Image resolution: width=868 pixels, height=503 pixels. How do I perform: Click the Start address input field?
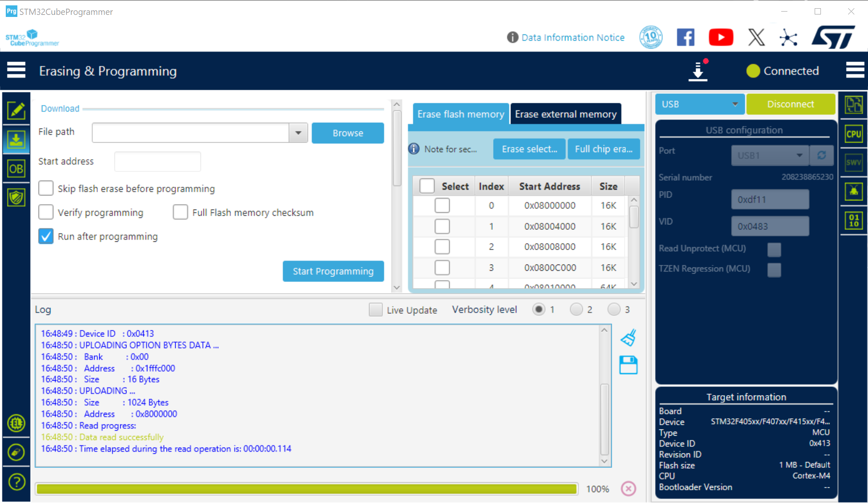pos(157,161)
